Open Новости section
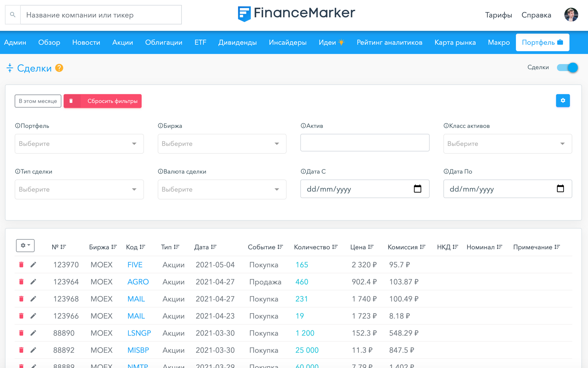 click(x=86, y=42)
